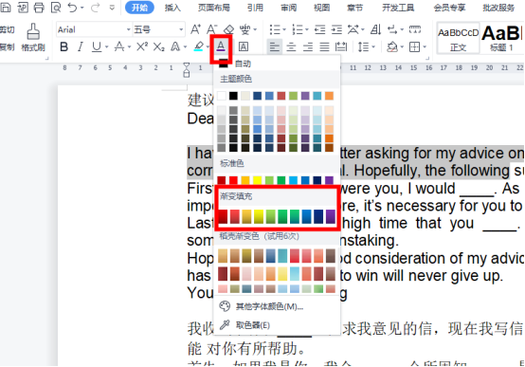
Task: Expand line spacing dropdown arrow
Action: pyautogui.click(x=373, y=47)
